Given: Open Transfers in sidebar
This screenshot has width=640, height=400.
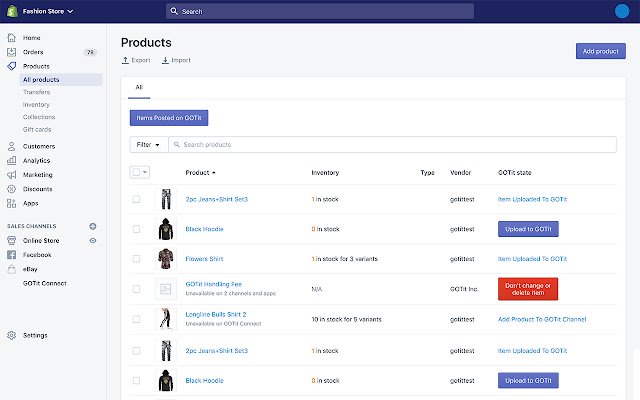Looking at the screenshot, I should tap(36, 92).
